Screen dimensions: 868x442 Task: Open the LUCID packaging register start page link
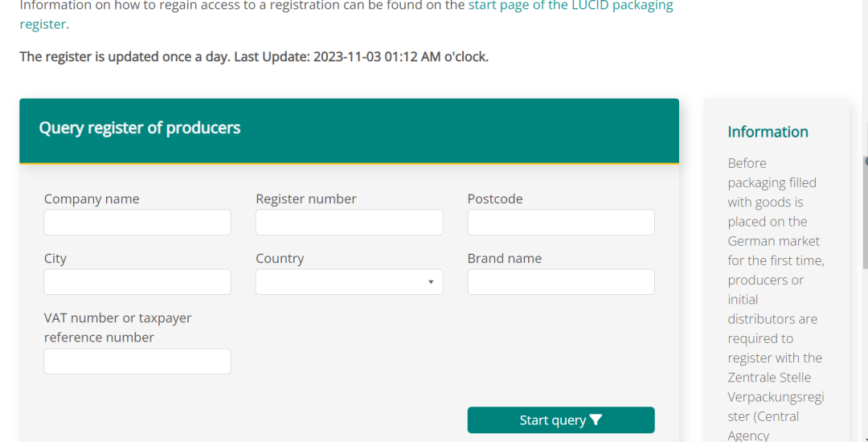(x=571, y=6)
